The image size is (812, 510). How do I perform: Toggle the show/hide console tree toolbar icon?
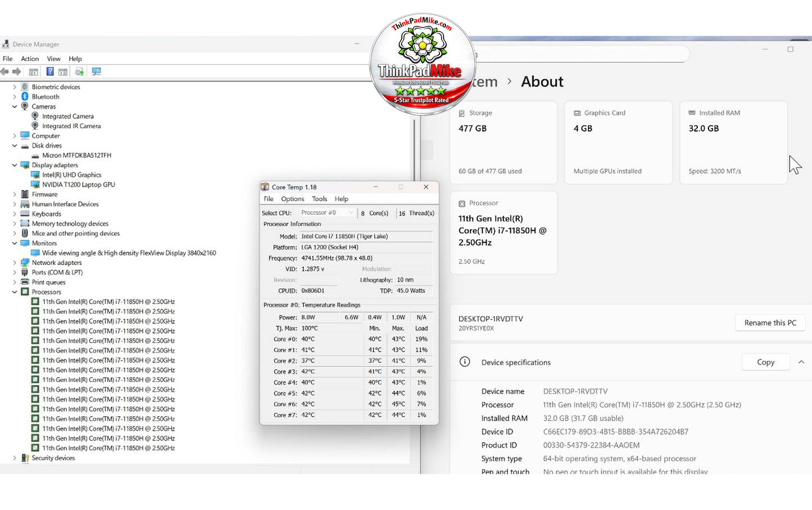coord(34,72)
